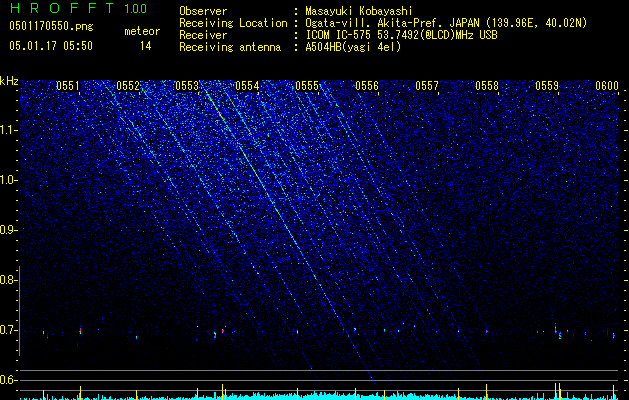Click the meteor count label
Image resolution: width=629 pixels, height=400 pixels.
pos(142,31)
